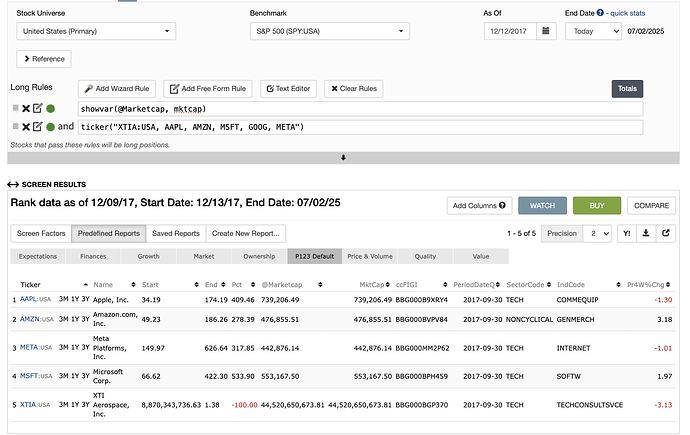Click Add Columns button

[479, 205]
